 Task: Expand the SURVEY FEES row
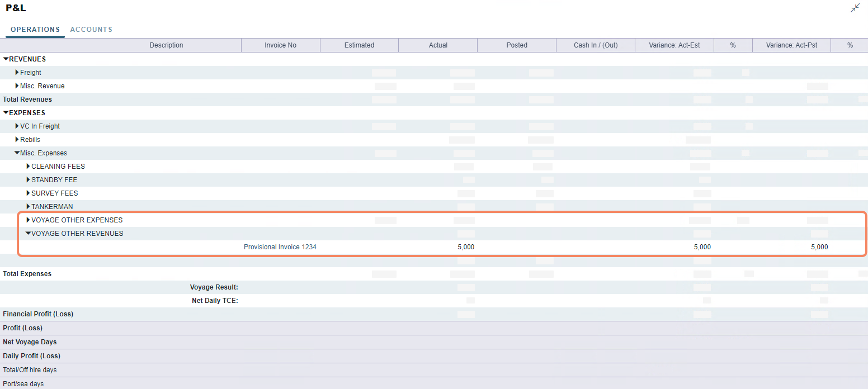tap(27, 193)
